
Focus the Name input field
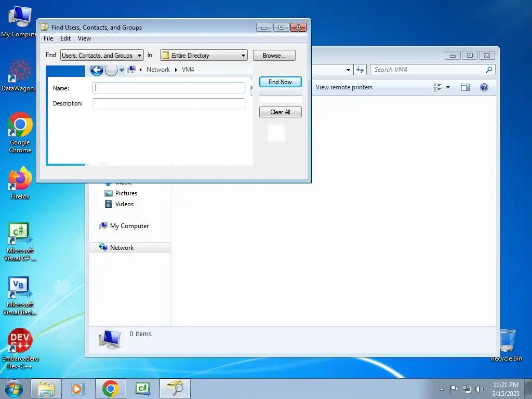click(x=169, y=88)
